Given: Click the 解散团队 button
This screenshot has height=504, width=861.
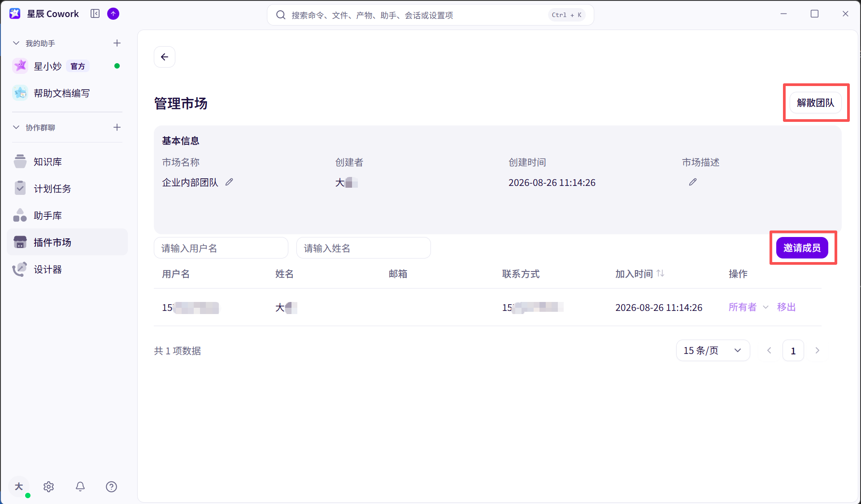Looking at the screenshot, I should (x=816, y=103).
